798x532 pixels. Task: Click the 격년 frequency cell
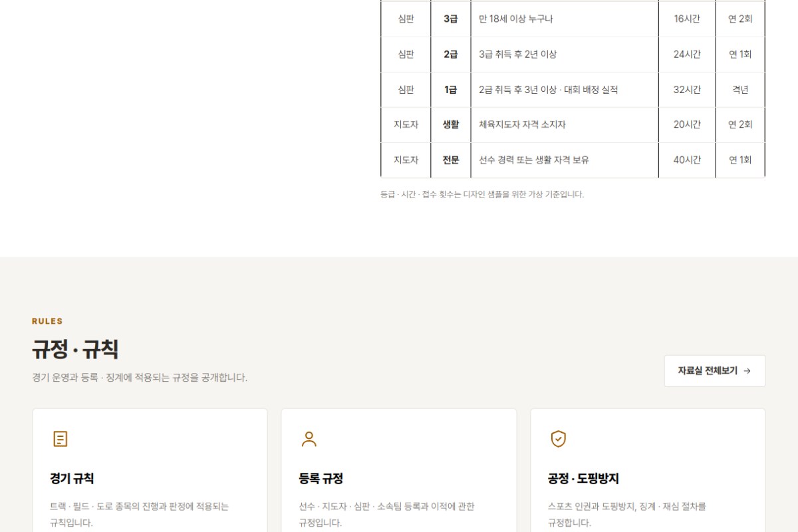(x=740, y=90)
